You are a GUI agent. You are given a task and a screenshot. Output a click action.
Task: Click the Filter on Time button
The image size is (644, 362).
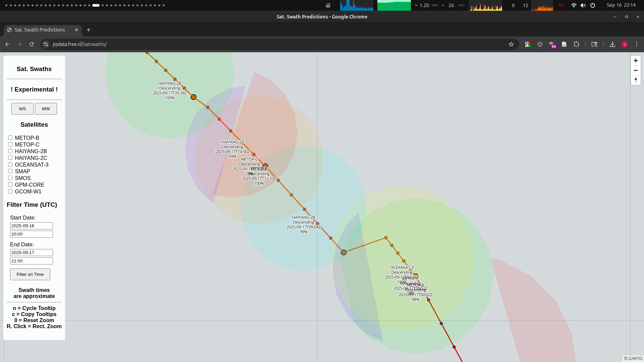pos(30,274)
